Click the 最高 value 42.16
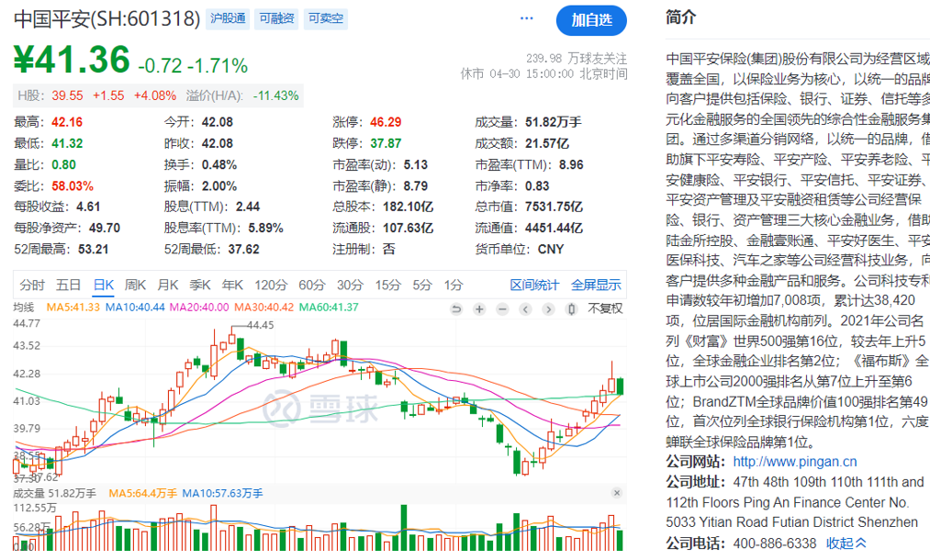The width and height of the screenshot is (930, 560). click(67, 122)
